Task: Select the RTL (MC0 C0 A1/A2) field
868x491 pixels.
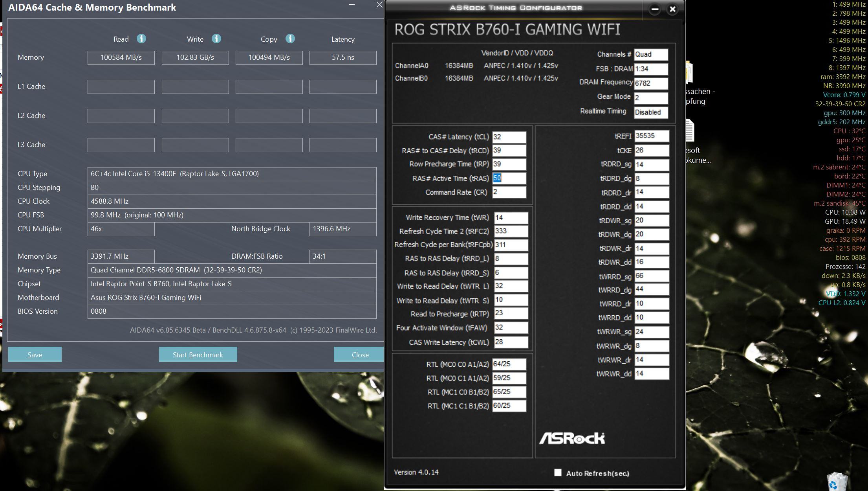Action: (509, 364)
